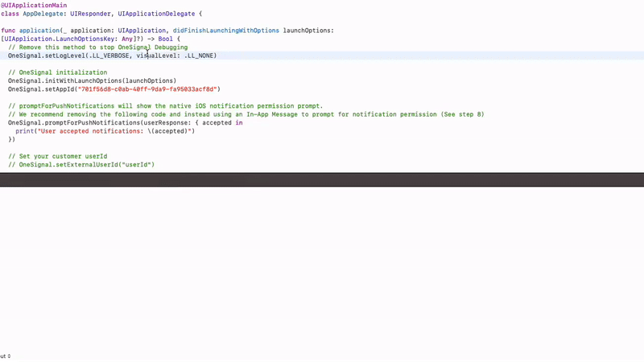
Task: Click the dark debug area divider bar
Action: point(322,179)
